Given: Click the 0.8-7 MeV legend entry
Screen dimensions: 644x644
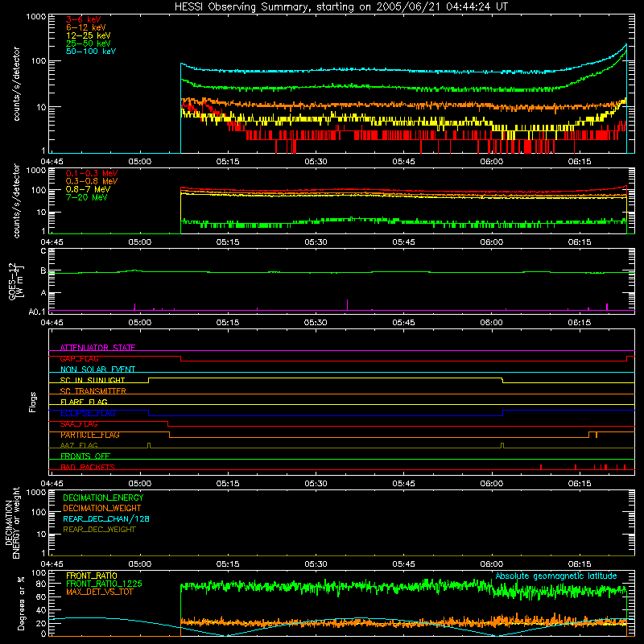Looking at the screenshot, I should (88, 189).
